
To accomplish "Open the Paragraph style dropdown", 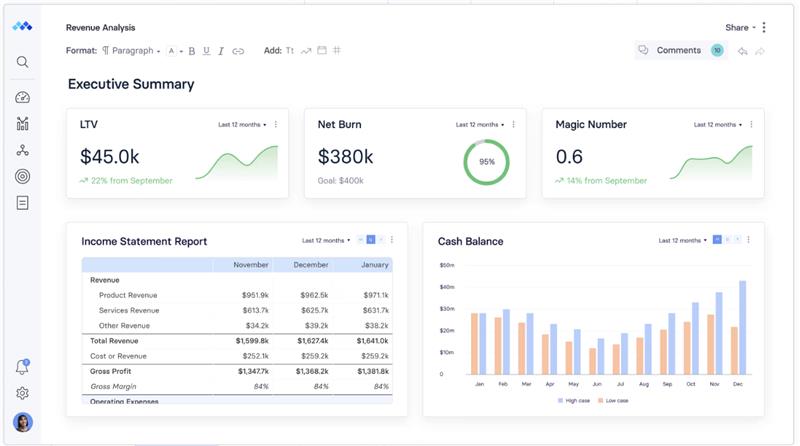I will point(131,51).
